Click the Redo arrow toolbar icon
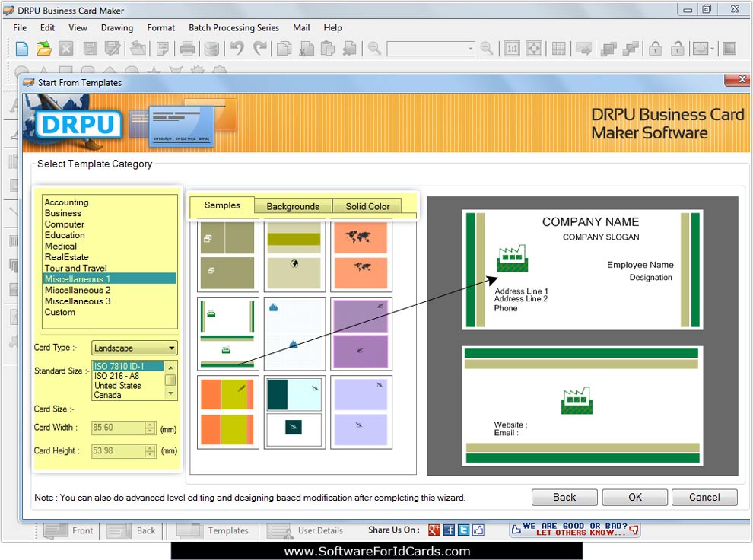This screenshot has height=560, width=753. 260,48
